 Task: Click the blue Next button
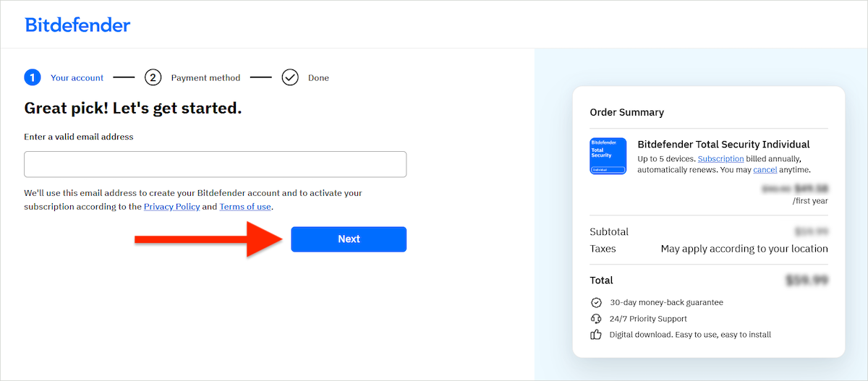pyautogui.click(x=349, y=239)
